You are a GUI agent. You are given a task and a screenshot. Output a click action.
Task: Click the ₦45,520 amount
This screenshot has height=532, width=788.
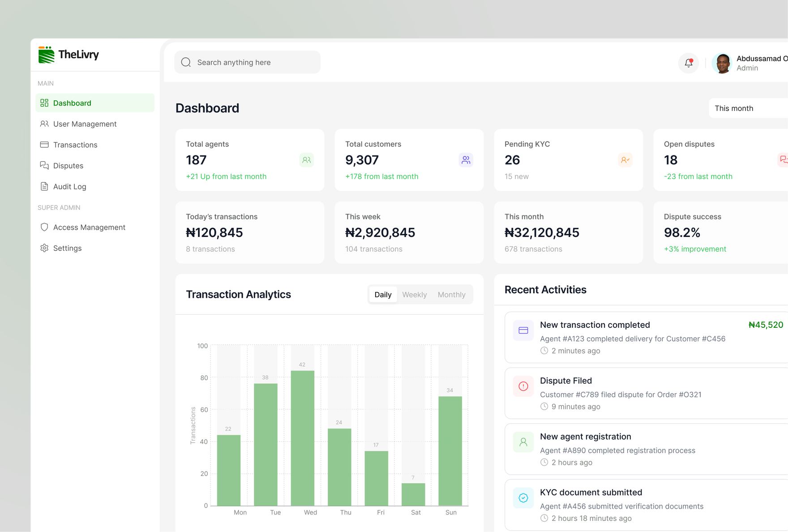tap(766, 325)
